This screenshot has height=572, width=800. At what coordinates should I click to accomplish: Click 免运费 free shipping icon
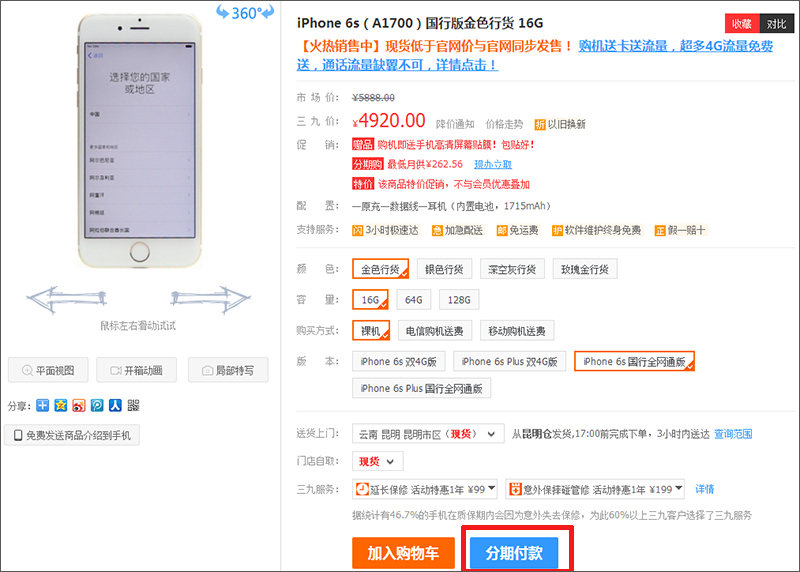tap(518, 230)
